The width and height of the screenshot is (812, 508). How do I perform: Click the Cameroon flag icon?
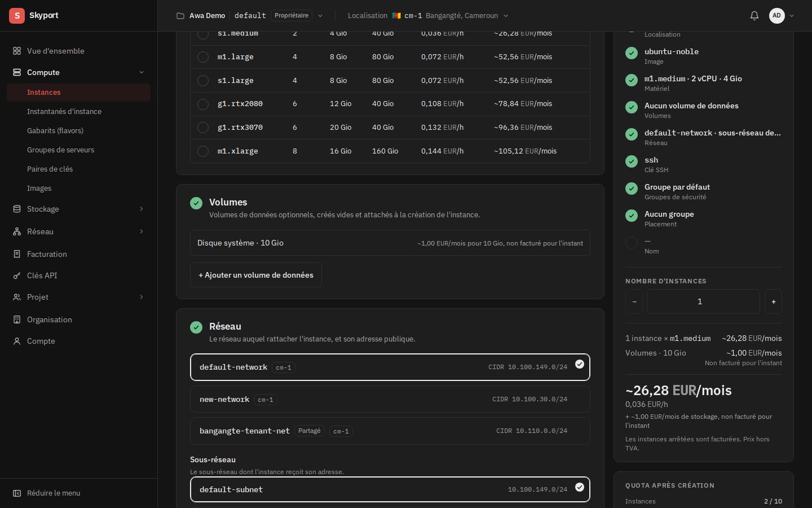point(396,16)
